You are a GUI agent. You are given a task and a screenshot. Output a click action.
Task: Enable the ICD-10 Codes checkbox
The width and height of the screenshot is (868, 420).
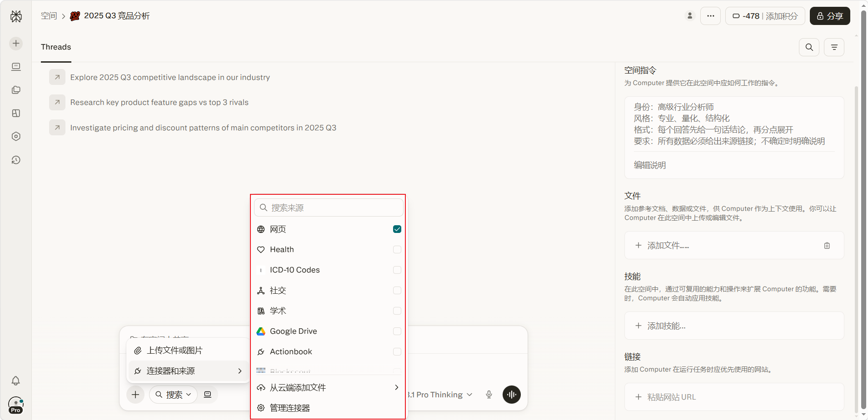click(x=397, y=270)
